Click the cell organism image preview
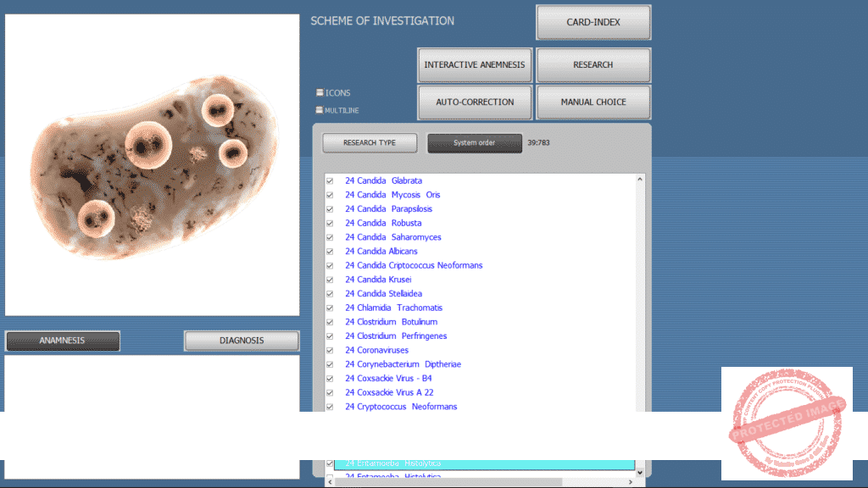 [153, 165]
